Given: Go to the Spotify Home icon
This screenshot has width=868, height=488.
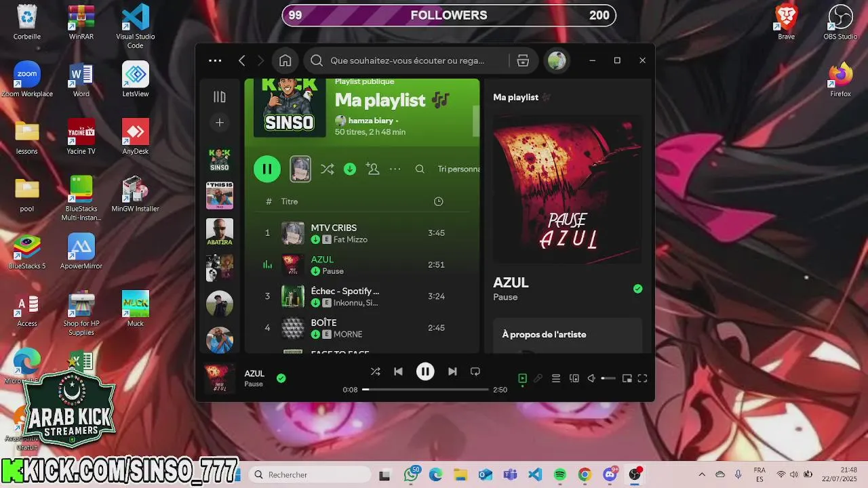Looking at the screenshot, I should tap(285, 60).
